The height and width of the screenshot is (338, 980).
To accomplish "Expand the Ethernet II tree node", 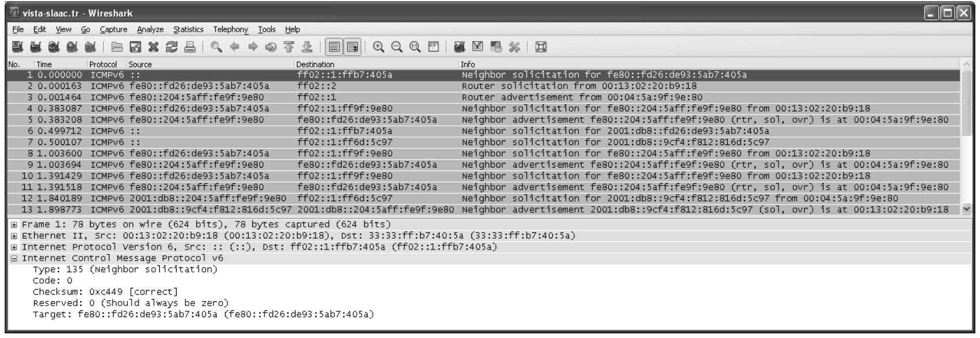I will 14,236.
